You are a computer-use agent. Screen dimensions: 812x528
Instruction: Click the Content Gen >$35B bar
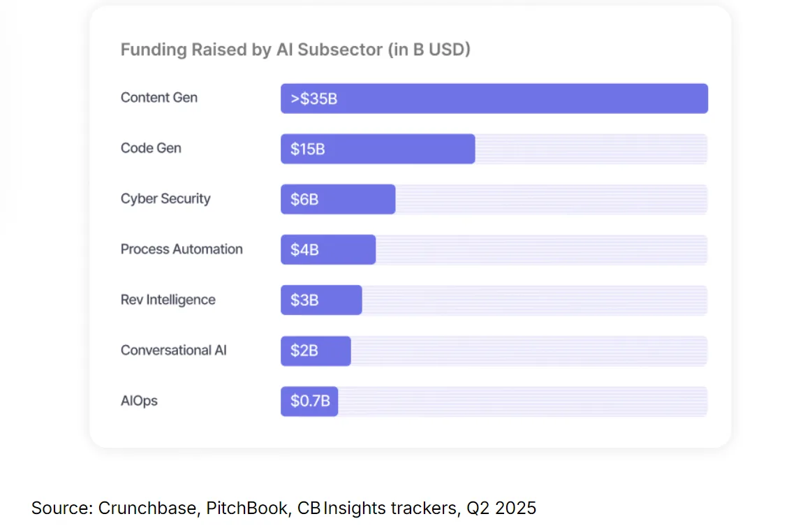494,98
